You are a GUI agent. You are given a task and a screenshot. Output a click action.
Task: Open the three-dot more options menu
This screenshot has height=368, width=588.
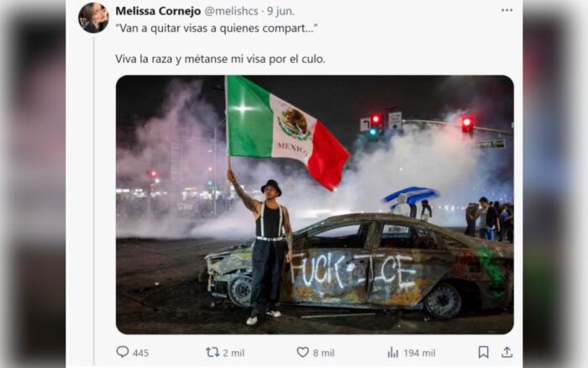[507, 10]
